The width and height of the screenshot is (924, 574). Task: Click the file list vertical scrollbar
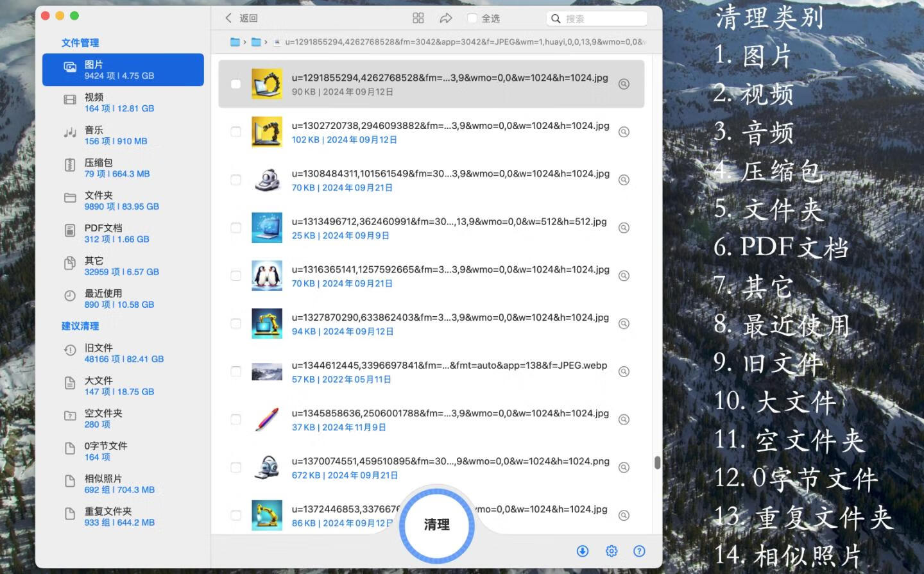(657, 462)
